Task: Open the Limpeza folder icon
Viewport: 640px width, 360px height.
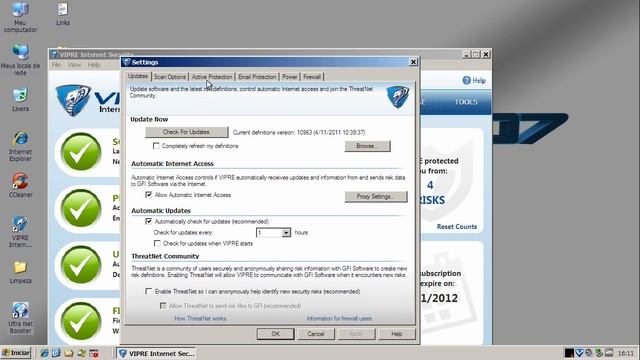Action: tap(20, 272)
